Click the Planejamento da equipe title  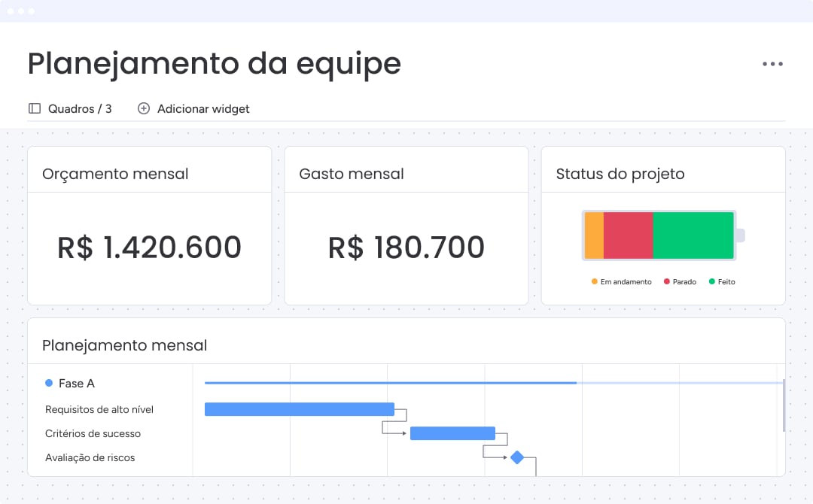click(213, 64)
